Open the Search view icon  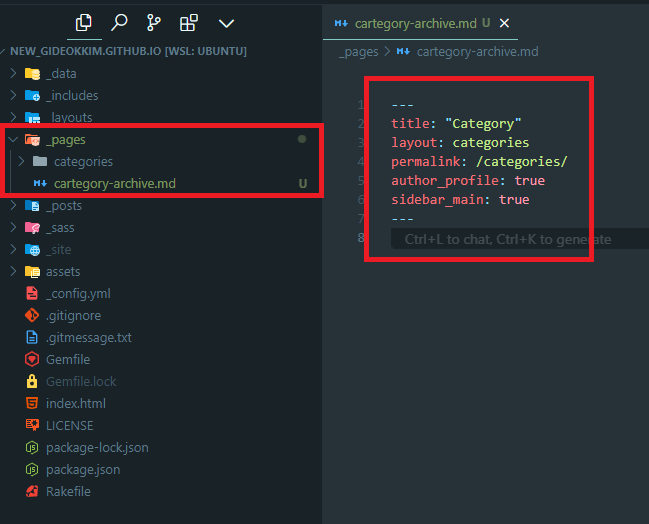coord(119,22)
